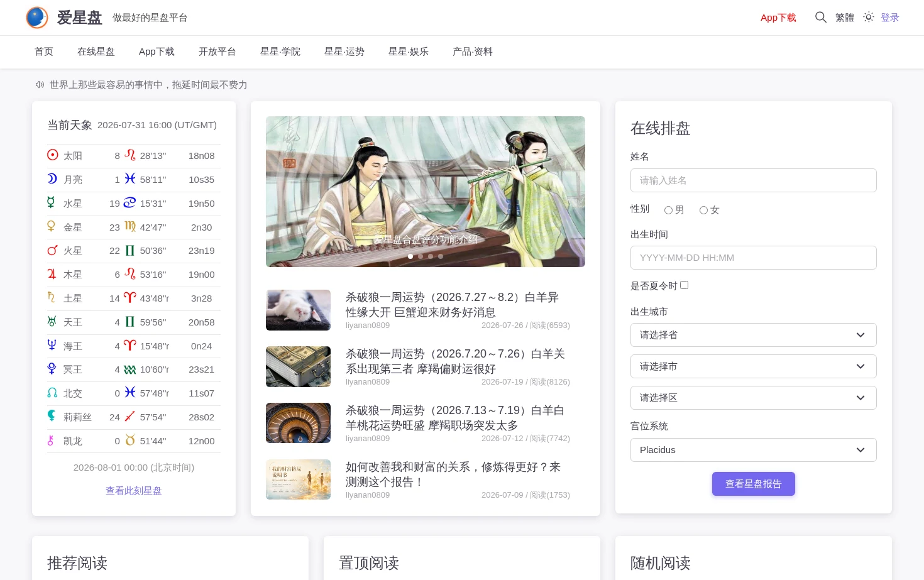Viewport: 924px width, 580px height.
Task: Open the 请选择市 city dropdown
Action: tap(753, 366)
